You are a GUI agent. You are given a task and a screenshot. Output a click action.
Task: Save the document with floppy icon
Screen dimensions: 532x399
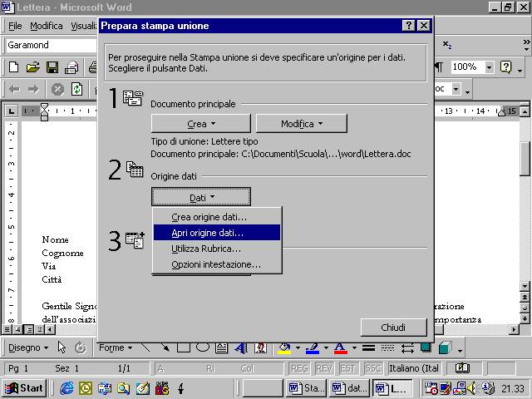pyautogui.click(x=52, y=66)
